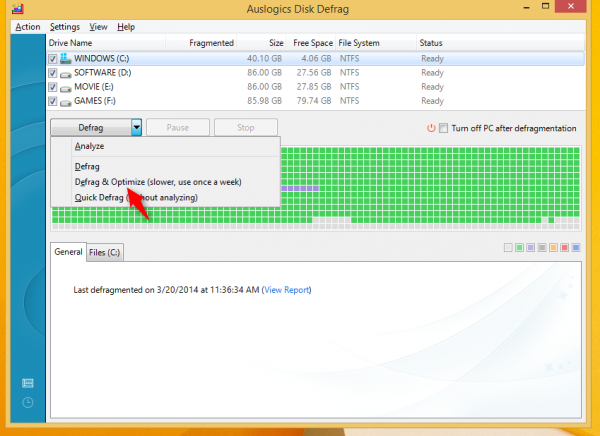The image size is (600, 436).
Task: Uncheck the SOFTWARE (D:) drive checkbox
Action: point(52,73)
